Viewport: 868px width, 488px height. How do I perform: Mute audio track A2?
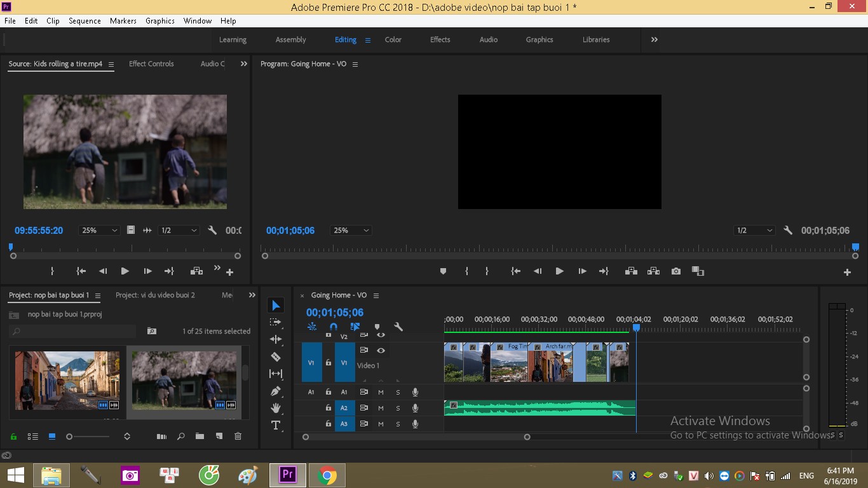[381, 408]
